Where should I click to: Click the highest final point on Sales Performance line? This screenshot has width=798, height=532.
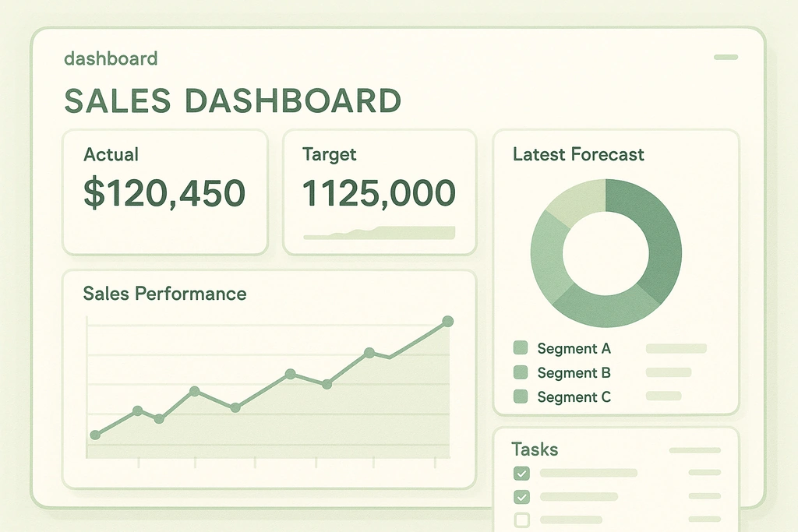tap(447, 321)
